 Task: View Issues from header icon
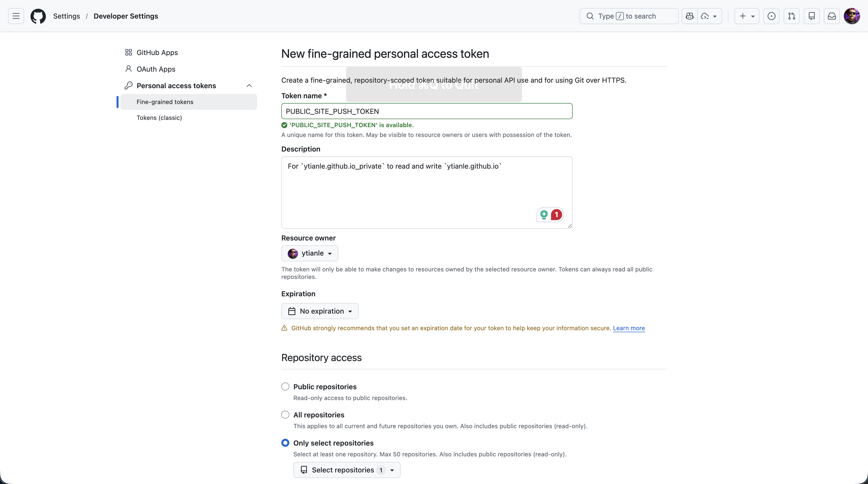click(771, 16)
